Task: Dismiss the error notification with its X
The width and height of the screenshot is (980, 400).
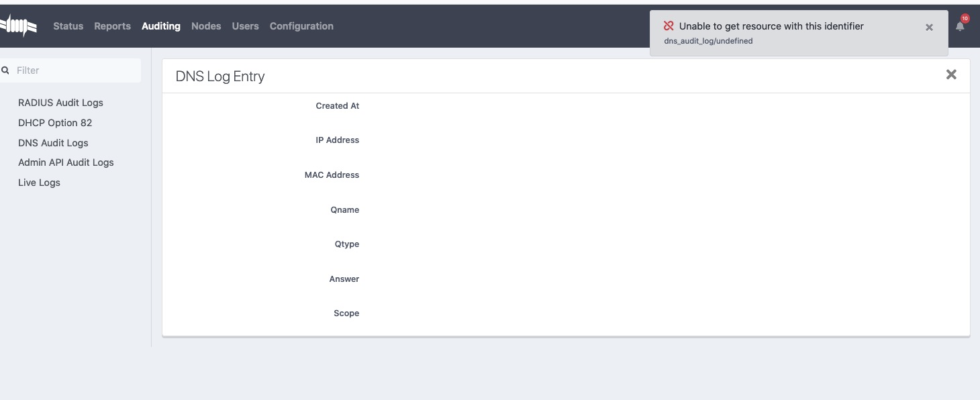Action: click(929, 28)
